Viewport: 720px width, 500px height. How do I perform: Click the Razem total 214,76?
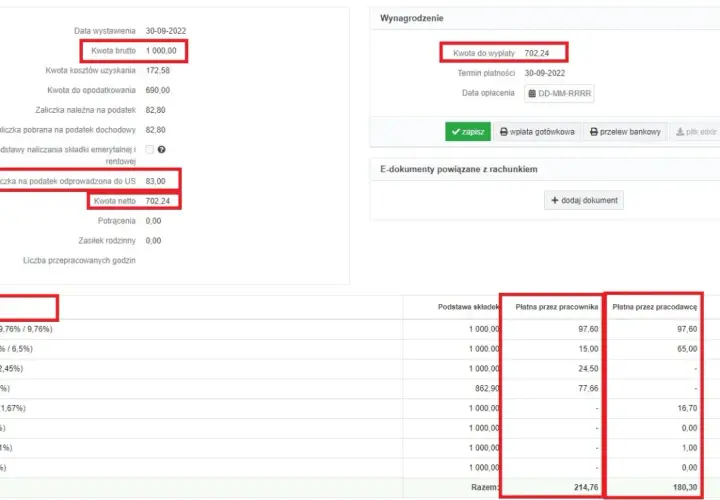586,487
